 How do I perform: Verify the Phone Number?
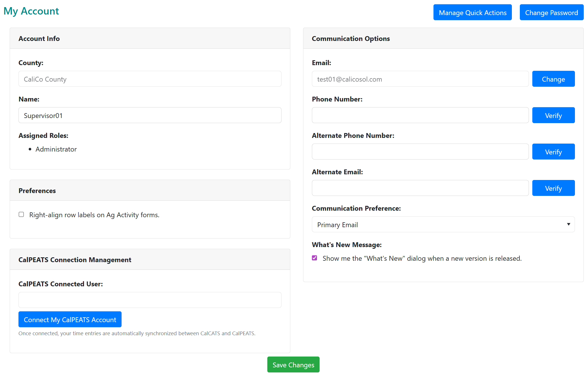click(553, 115)
